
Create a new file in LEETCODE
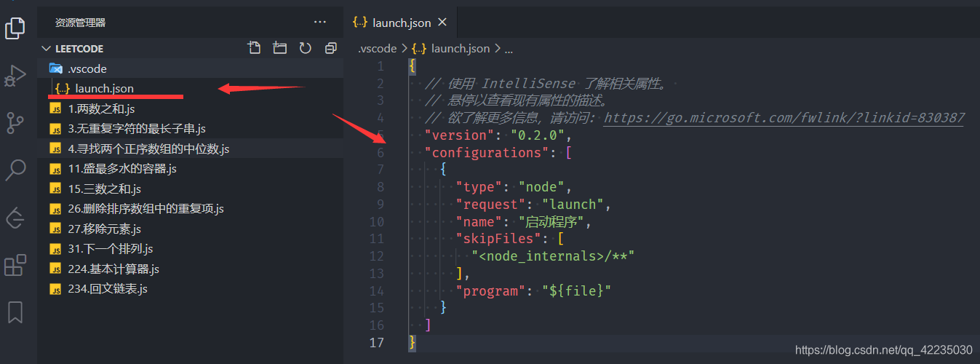(x=254, y=48)
